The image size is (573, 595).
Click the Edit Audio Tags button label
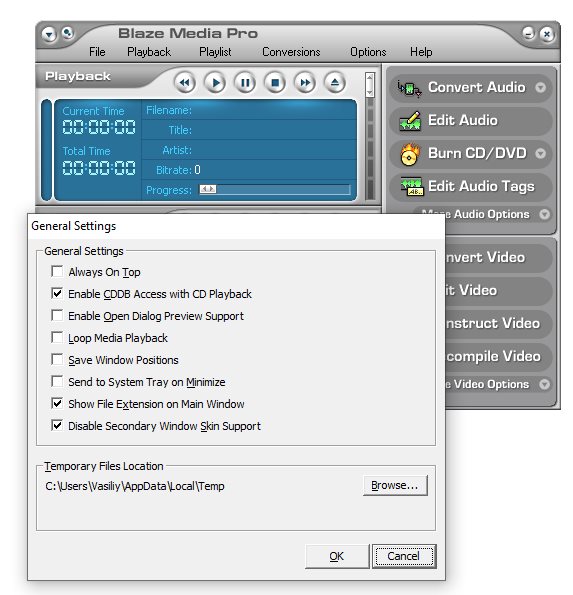[x=481, y=186]
